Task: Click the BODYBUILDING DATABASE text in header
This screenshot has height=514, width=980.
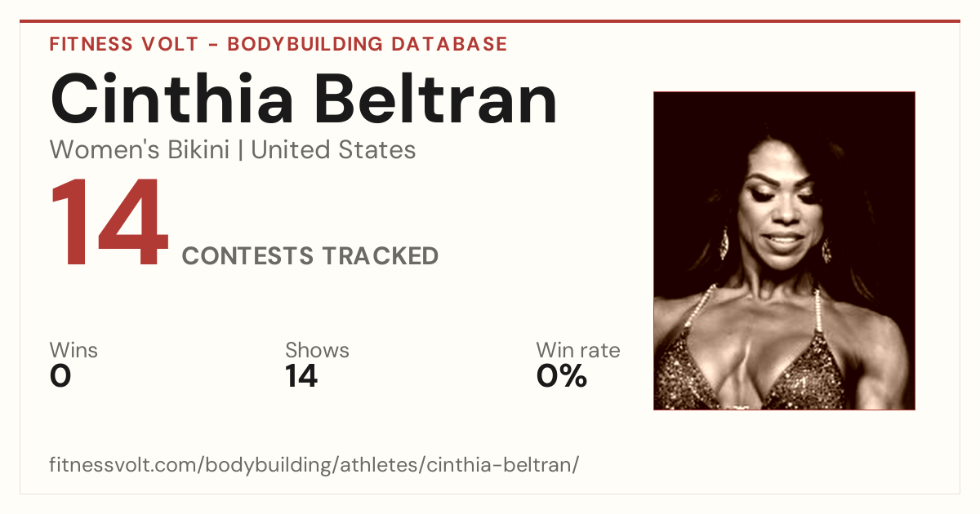Action: [367, 44]
